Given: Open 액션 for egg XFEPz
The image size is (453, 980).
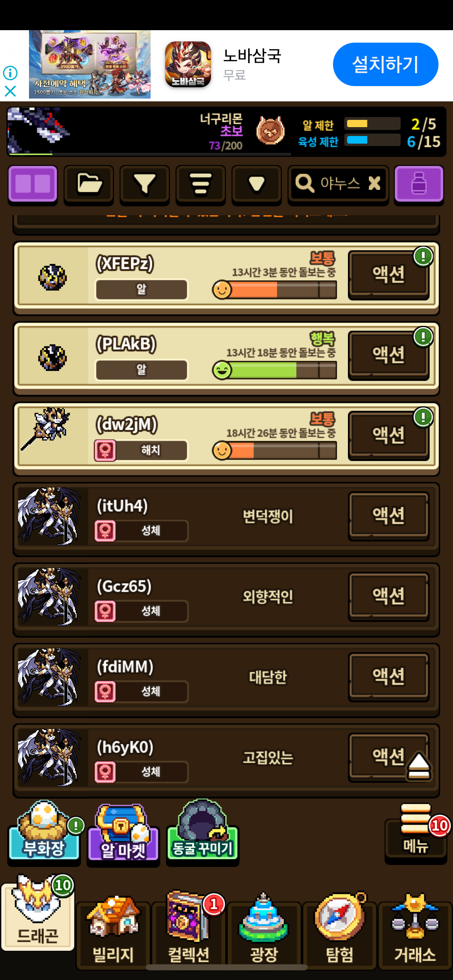Looking at the screenshot, I should click(x=389, y=275).
